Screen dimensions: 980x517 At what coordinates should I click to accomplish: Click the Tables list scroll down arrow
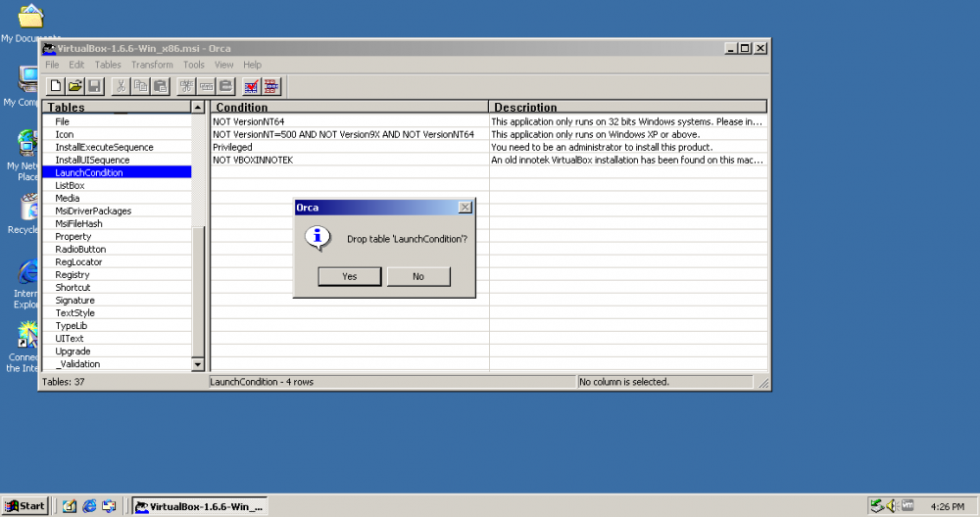click(198, 364)
